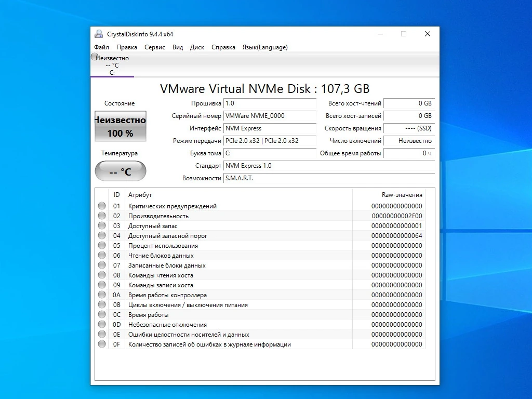The image size is (532, 399).
Task: Click status circle for 0D Небезопасные отключения
Action: (x=102, y=324)
